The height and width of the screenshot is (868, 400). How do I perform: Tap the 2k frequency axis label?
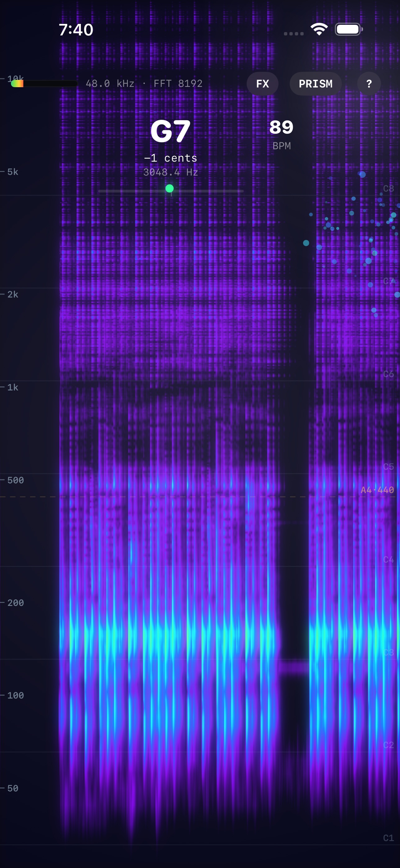pyautogui.click(x=13, y=295)
